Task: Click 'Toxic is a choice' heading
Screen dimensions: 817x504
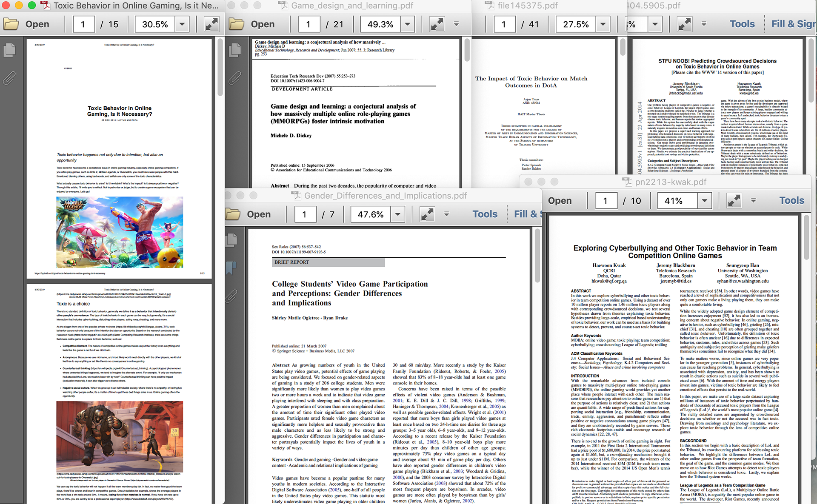Action: (x=73, y=304)
